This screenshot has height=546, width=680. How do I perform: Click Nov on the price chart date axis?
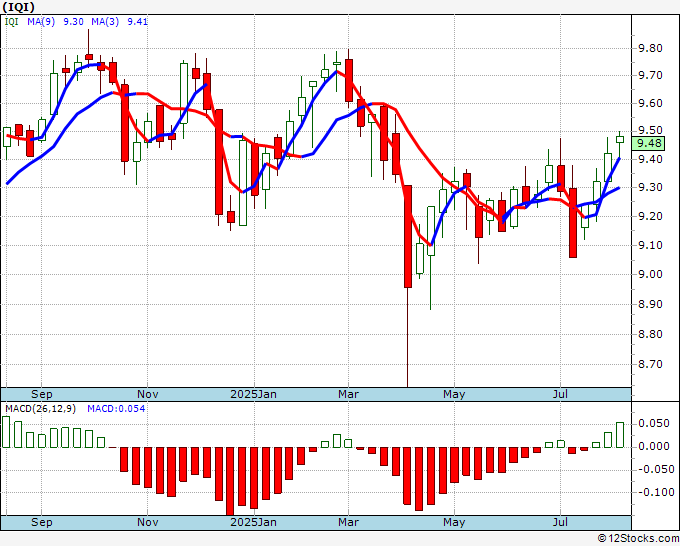click(147, 394)
